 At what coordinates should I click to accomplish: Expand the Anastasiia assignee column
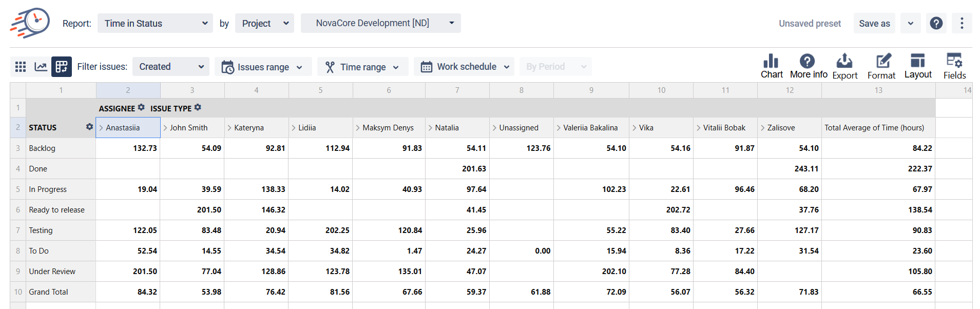tap(102, 128)
